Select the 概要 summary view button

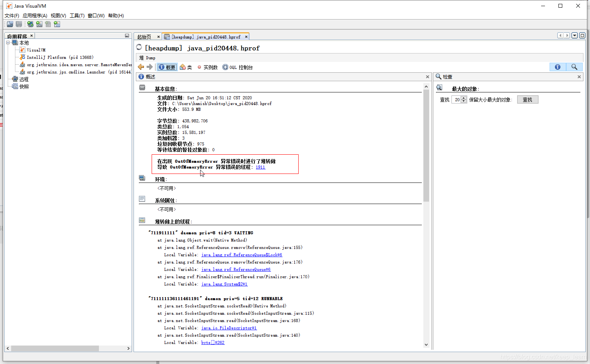pyautogui.click(x=167, y=67)
